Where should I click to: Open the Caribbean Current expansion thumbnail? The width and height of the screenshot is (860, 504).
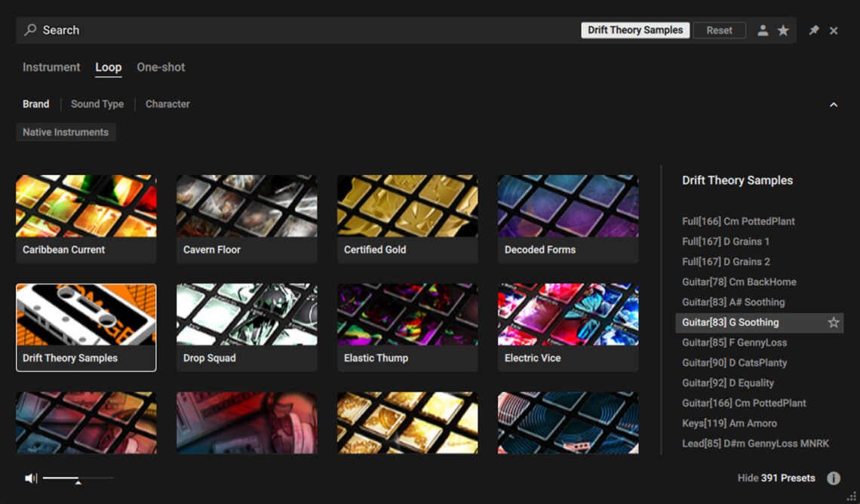(x=85, y=218)
